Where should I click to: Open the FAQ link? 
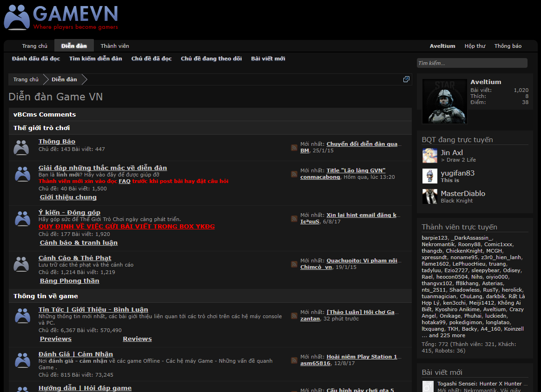(125, 181)
